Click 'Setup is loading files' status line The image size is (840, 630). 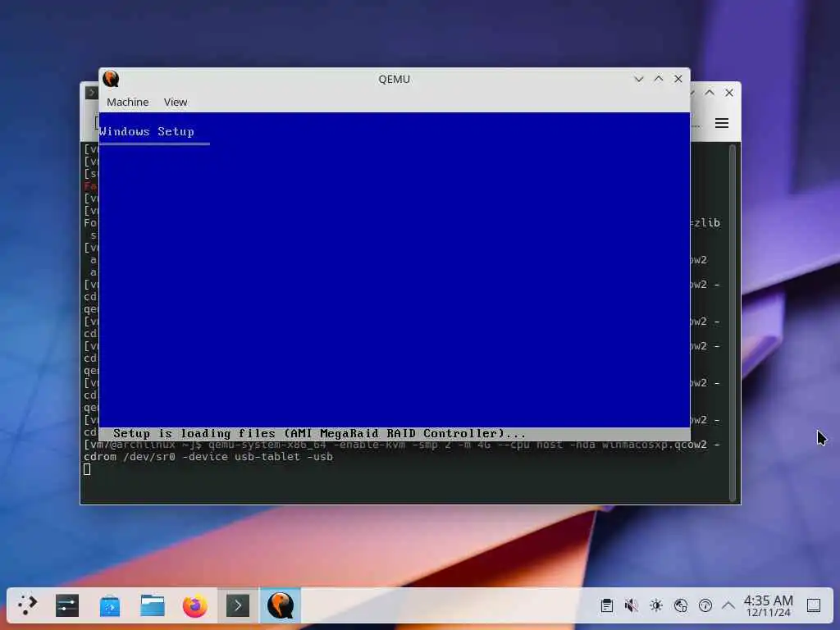pos(319,433)
